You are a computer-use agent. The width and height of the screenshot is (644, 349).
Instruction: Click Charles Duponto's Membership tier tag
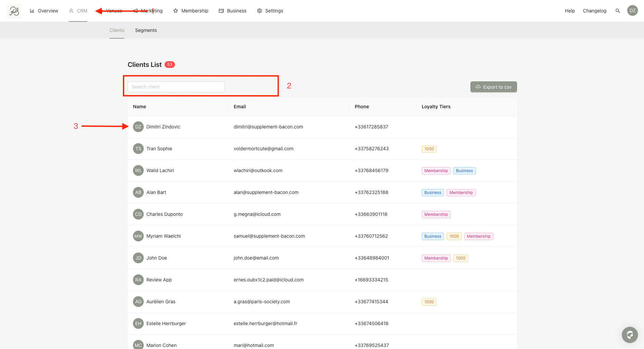click(436, 215)
